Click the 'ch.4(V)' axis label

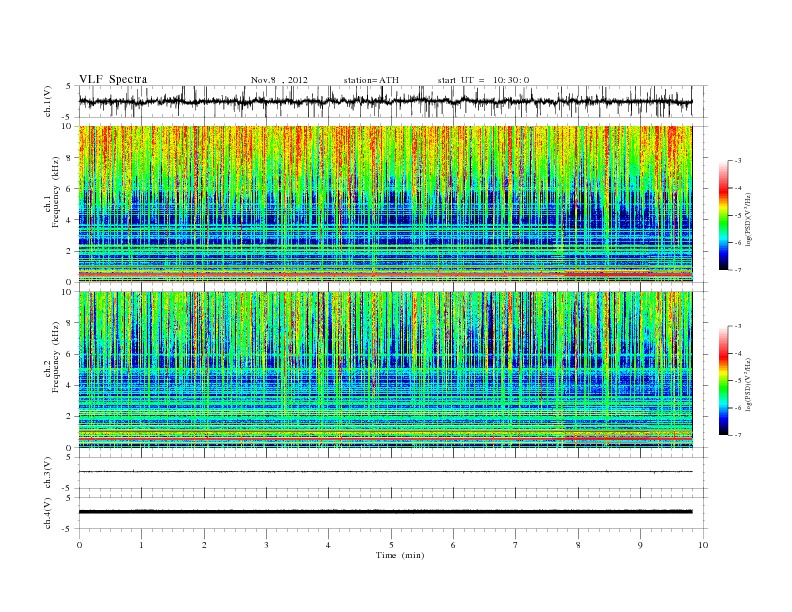tap(48, 513)
